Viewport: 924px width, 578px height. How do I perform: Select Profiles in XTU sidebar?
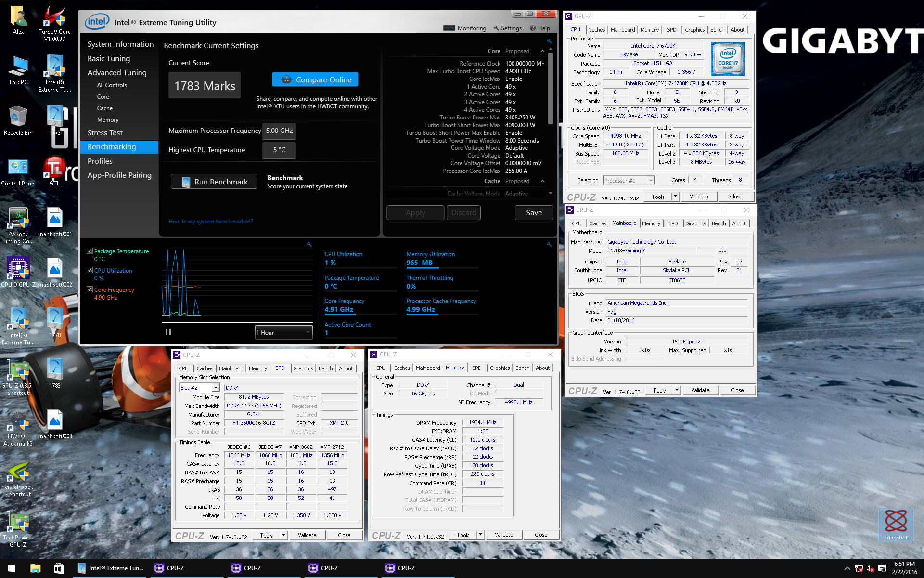click(100, 161)
